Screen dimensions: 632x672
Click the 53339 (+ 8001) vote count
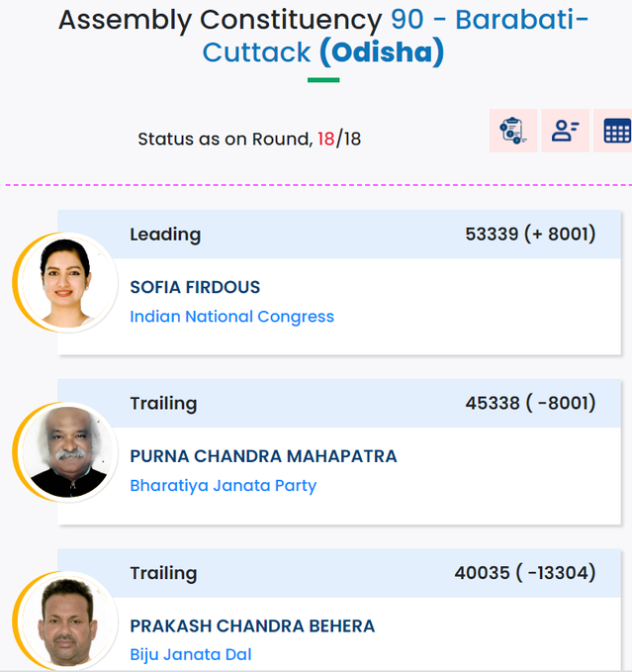coord(530,234)
